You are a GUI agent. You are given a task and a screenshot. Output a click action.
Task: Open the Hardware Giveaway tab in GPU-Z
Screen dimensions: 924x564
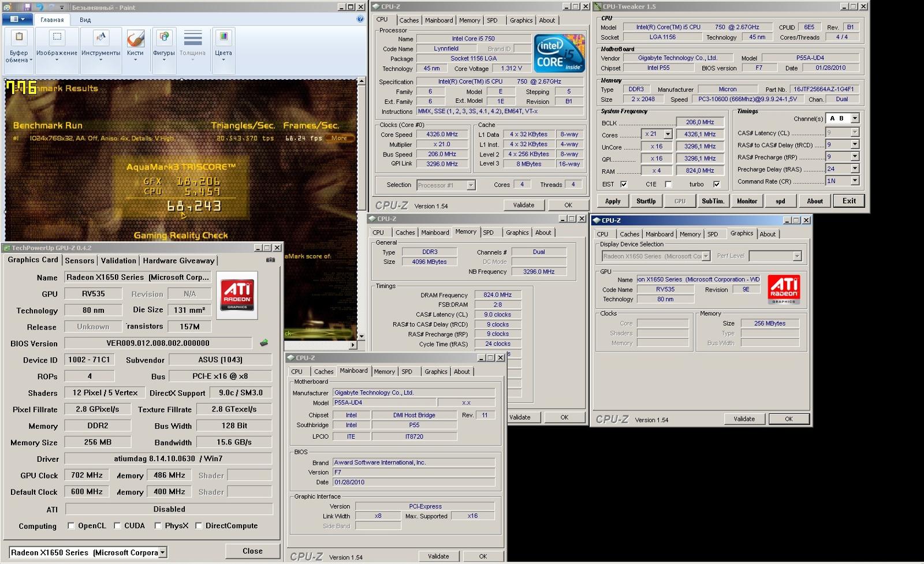click(178, 260)
